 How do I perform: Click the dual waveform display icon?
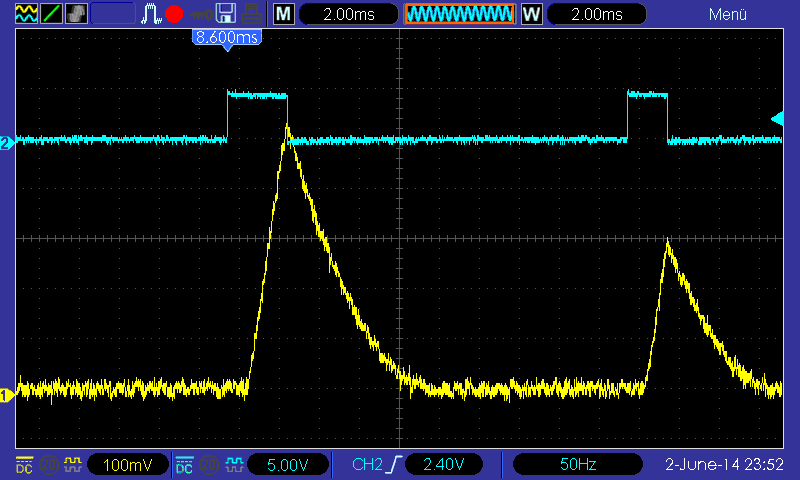(x=26, y=14)
